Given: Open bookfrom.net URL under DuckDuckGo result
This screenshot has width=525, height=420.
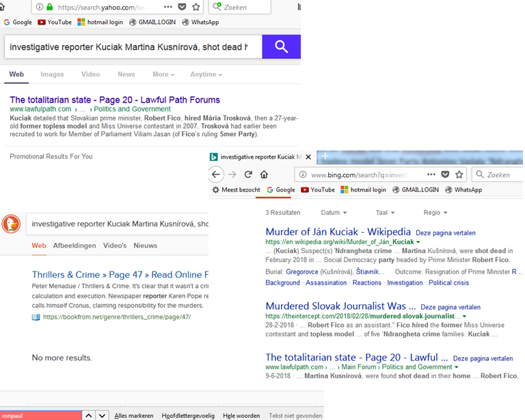Looking at the screenshot, I should point(117,317).
